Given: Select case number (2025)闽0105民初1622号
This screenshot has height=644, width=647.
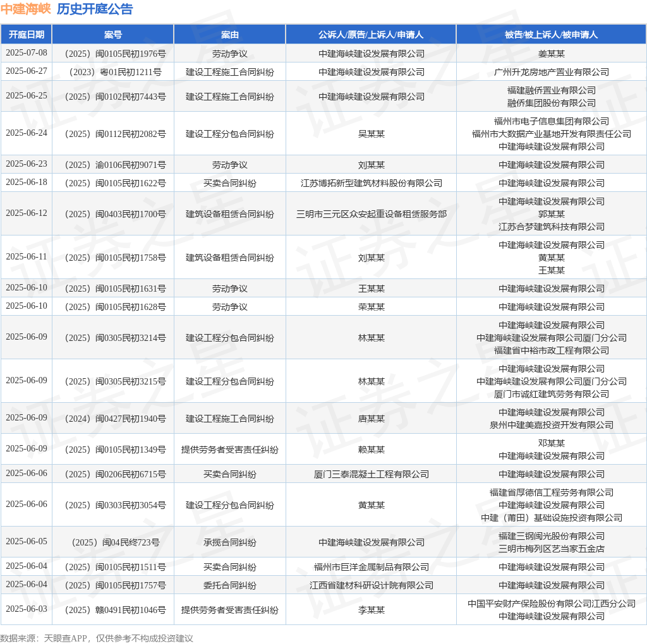Looking at the screenshot, I should click(115, 183).
